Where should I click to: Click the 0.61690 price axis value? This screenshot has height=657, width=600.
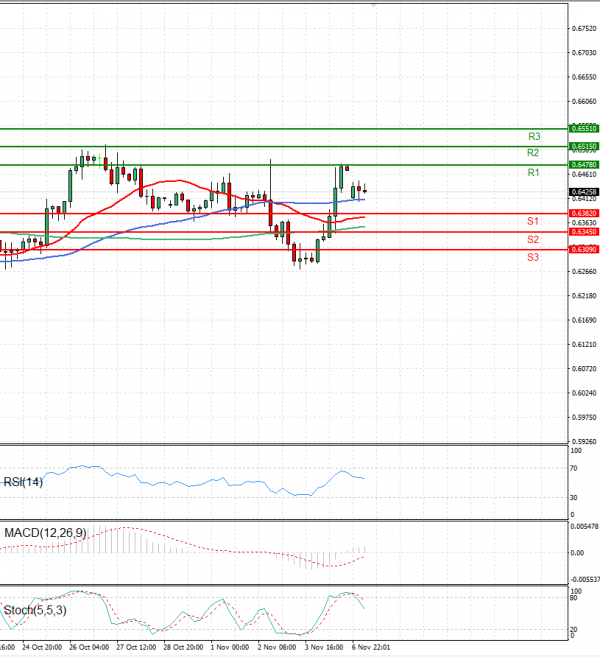click(584, 320)
